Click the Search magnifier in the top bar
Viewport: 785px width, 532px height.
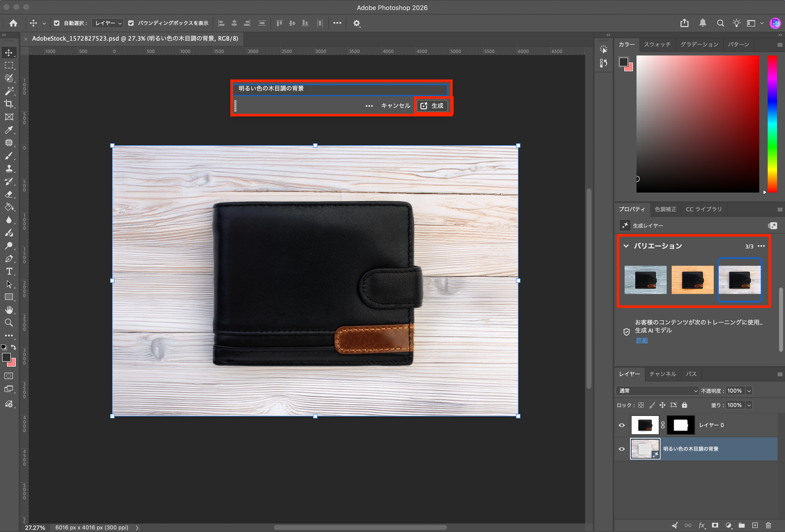(x=721, y=23)
